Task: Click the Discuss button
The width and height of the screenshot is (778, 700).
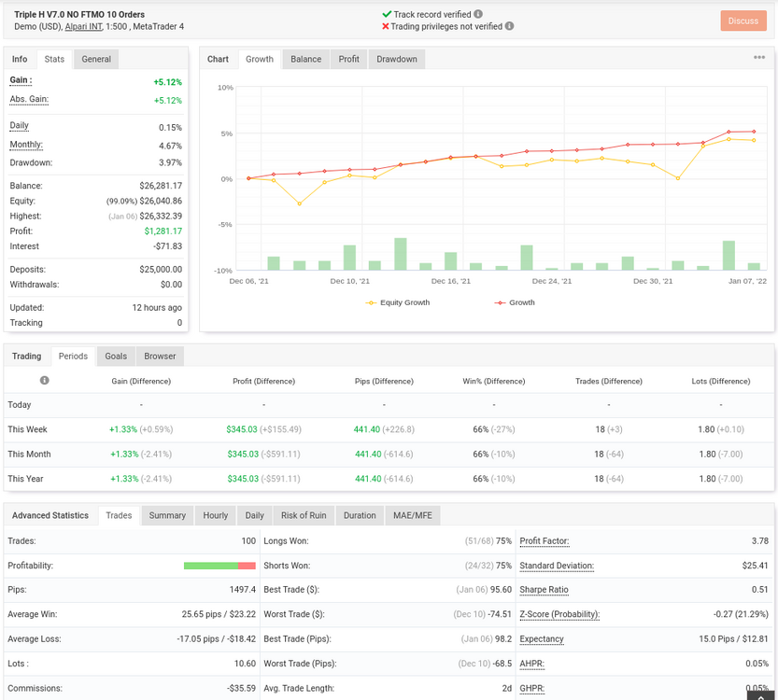Action: (743, 21)
